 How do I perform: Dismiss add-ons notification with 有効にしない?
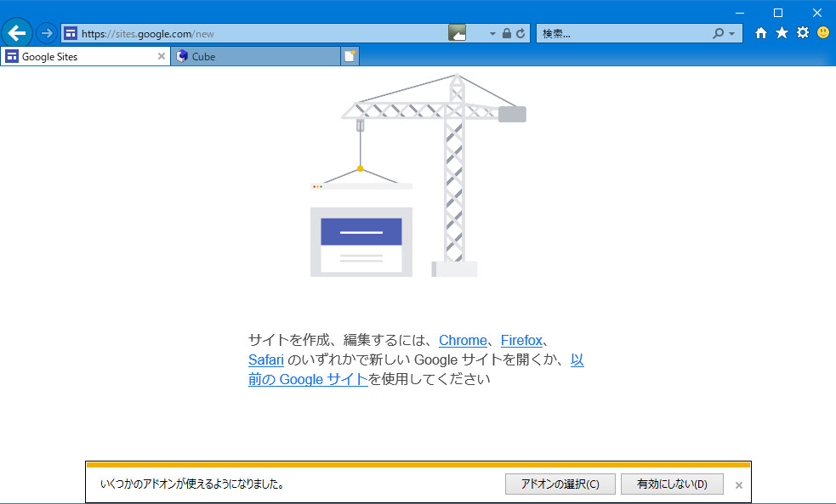[672, 484]
